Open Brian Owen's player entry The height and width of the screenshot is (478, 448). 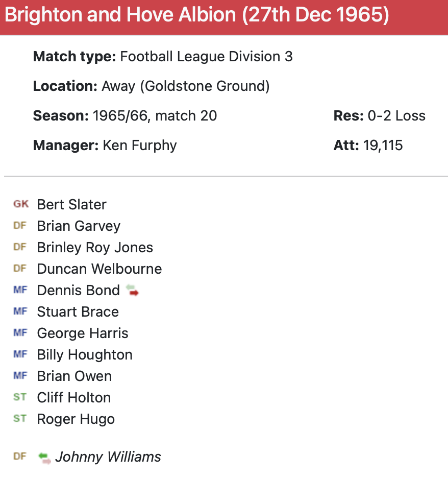click(x=74, y=376)
